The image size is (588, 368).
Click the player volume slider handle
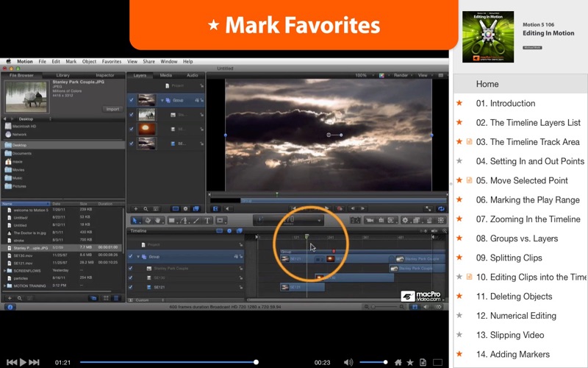click(385, 362)
